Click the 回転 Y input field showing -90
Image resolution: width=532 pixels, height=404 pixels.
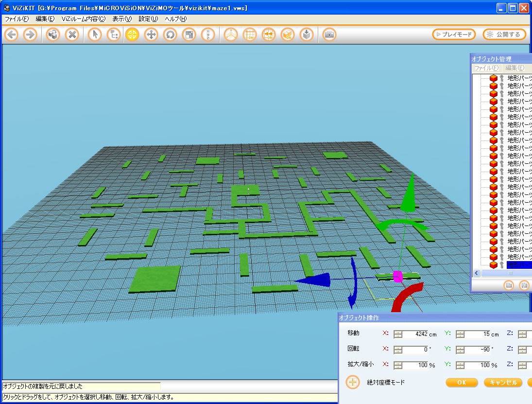[480, 350]
